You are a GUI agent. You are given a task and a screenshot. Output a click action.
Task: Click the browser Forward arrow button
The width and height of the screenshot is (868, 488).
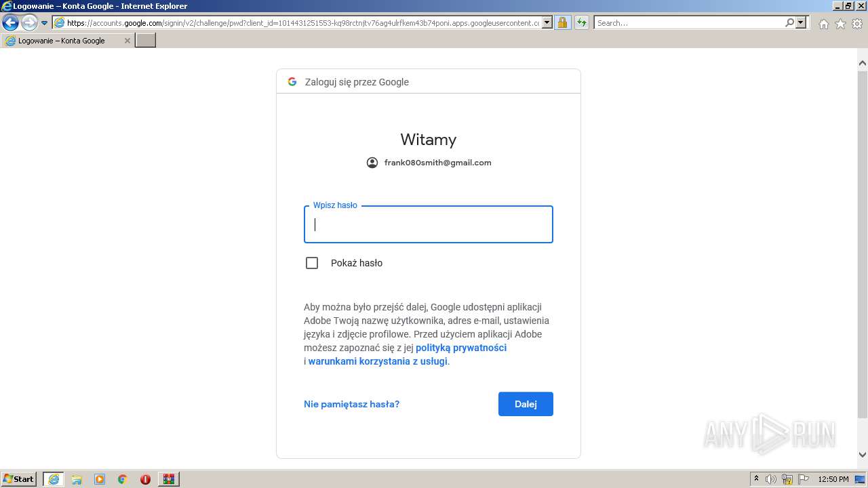pyautogui.click(x=29, y=23)
